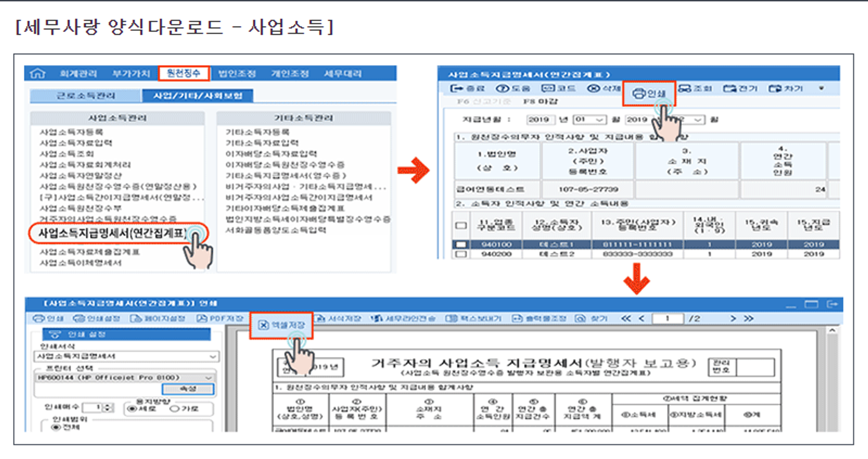Go to next page with > icon
The width and height of the screenshot is (868, 459).
733,318
